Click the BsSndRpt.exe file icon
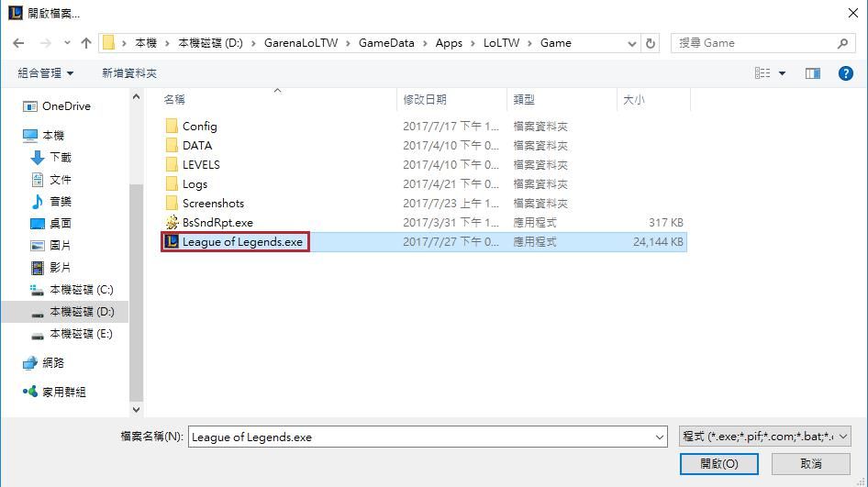Viewport: 868px width, 487px height. point(172,223)
